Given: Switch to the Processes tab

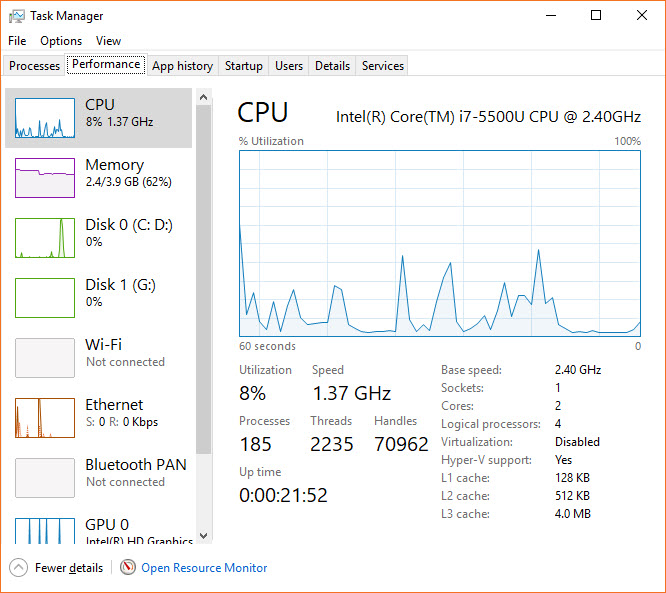Looking at the screenshot, I should (x=34, y=66).
